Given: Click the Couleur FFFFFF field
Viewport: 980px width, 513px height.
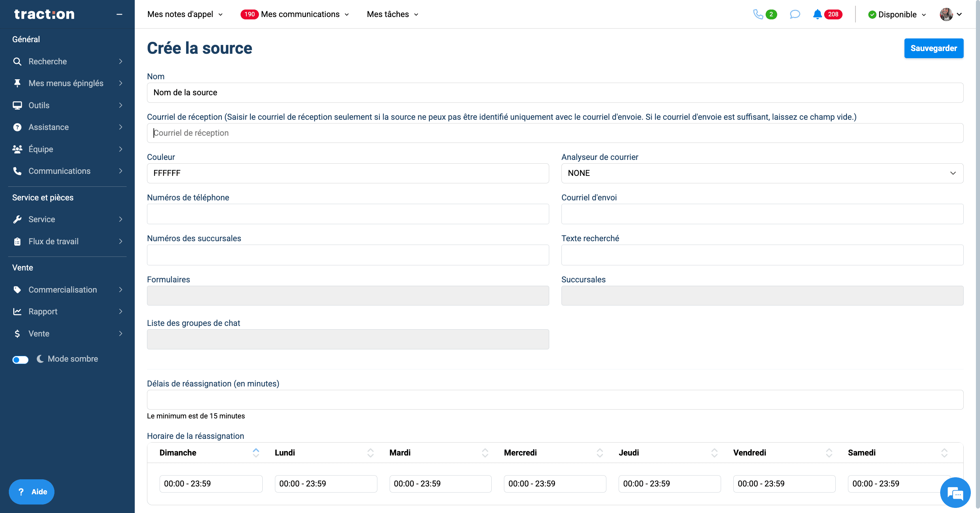Looking at the screenshot, I should coord(348,173).
